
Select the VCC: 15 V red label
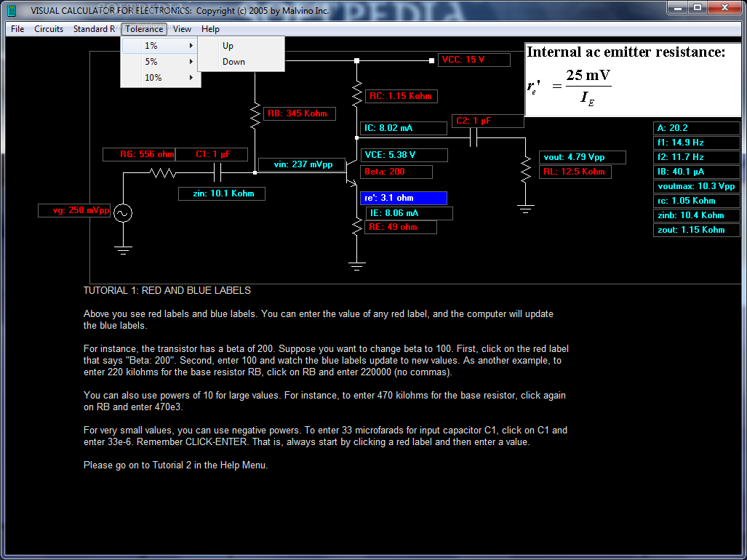pyautogui.click(x=474, y=60)
